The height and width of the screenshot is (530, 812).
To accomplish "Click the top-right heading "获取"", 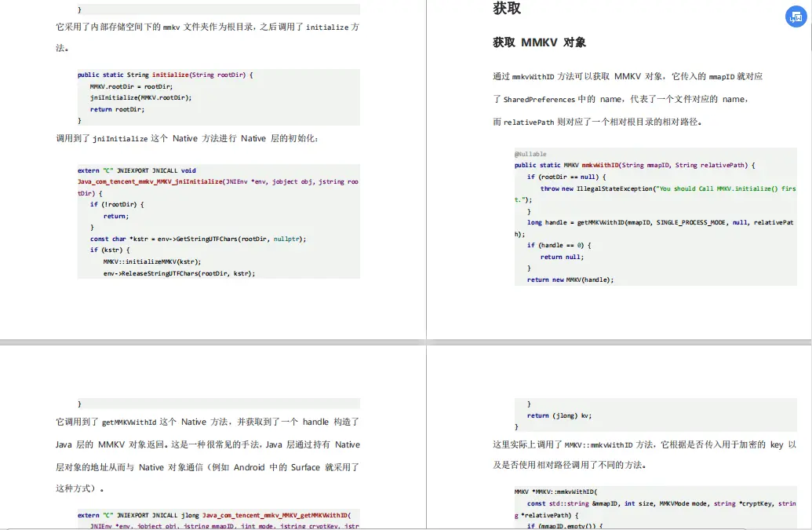I will coord(507,8).
